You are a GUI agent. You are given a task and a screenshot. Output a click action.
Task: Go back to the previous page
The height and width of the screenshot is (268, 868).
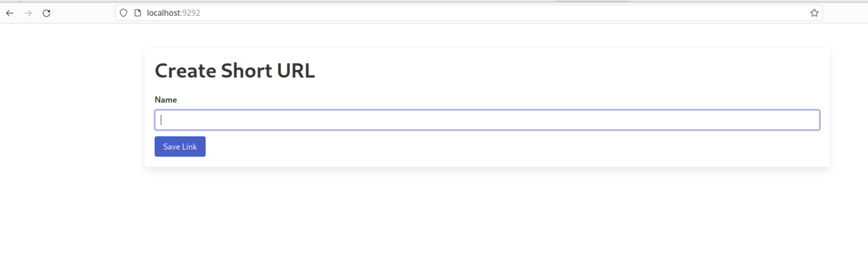[x=10, y=13]
